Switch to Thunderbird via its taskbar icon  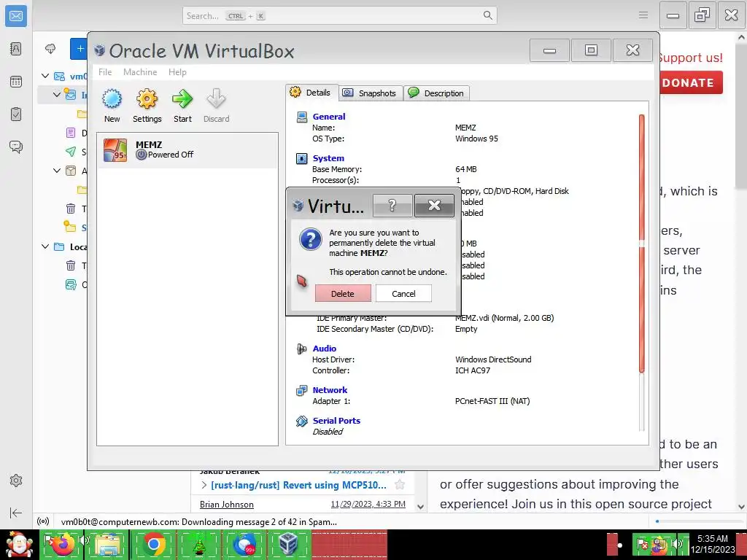pyautogui.click(x=244, y=545)
